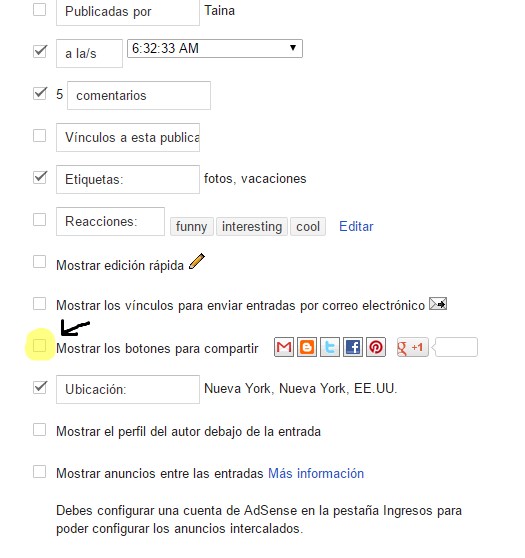Click the Blogger share icon
Screen dimensions: 525x558
tap(306, 347)
